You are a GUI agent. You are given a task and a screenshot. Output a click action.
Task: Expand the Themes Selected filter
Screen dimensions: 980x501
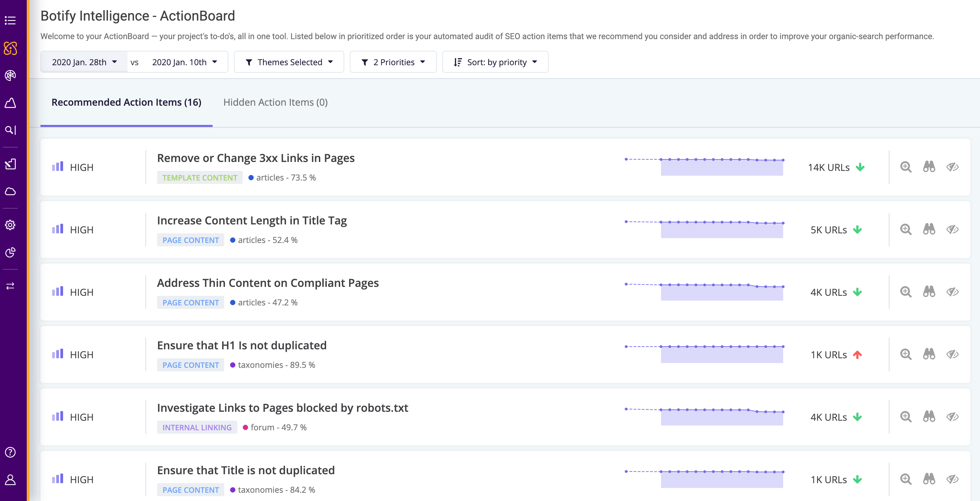[289, 62]
